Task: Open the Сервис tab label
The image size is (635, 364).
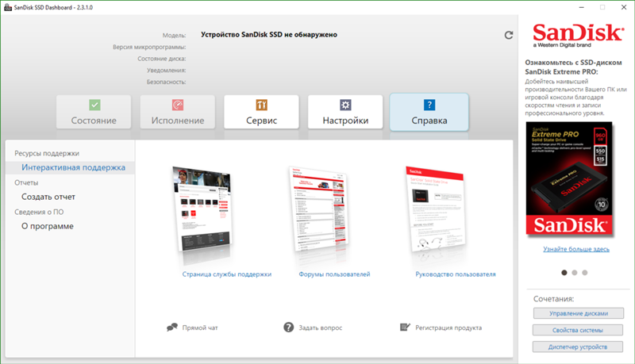Action: [x=262, y=121]
